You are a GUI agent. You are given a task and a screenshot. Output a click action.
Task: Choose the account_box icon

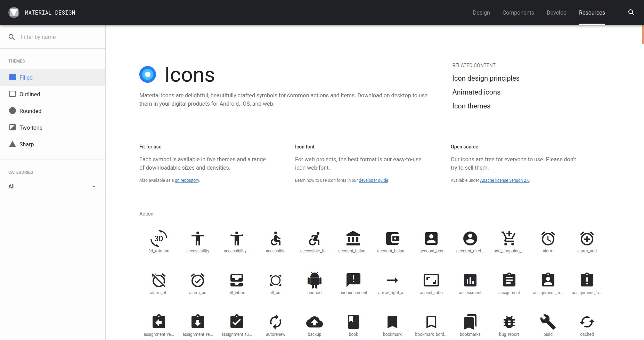(x=431, y=239)
